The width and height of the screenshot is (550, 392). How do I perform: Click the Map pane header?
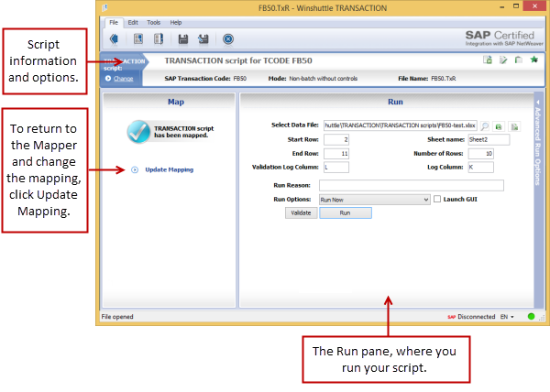176,102
